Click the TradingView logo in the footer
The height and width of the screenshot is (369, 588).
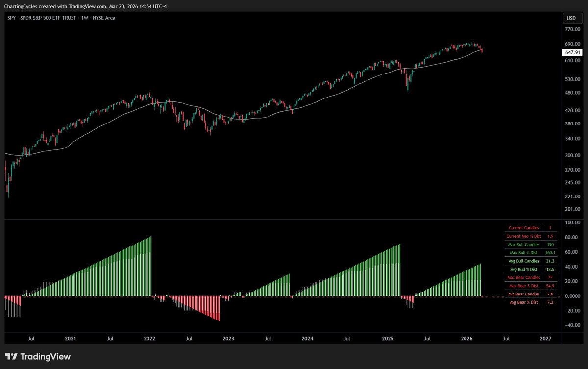[38, 356]
